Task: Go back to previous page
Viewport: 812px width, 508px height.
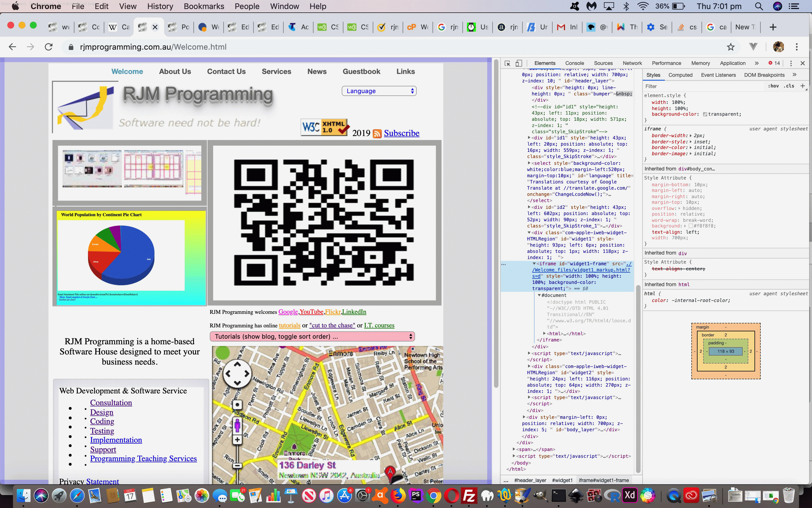Action: tap(12, 47)
